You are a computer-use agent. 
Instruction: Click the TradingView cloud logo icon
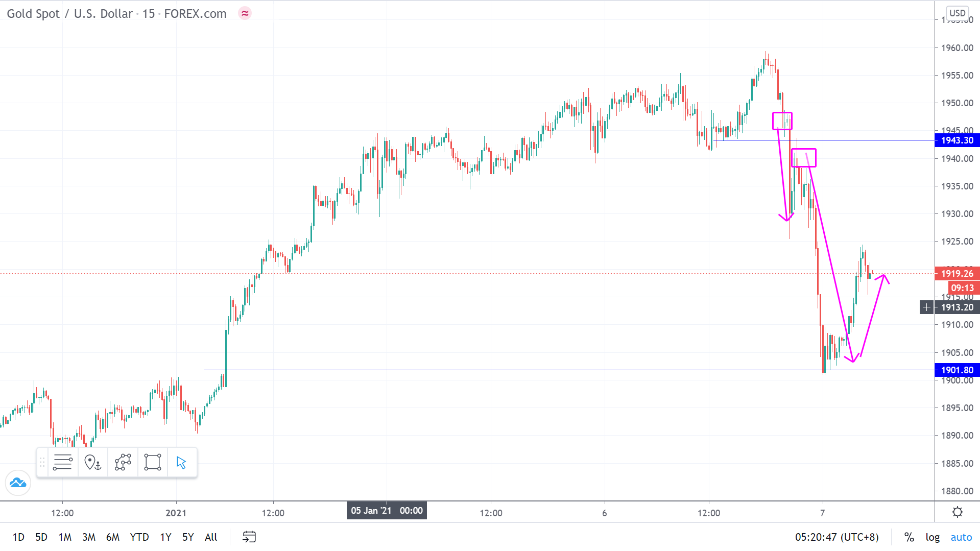(18, 483)
